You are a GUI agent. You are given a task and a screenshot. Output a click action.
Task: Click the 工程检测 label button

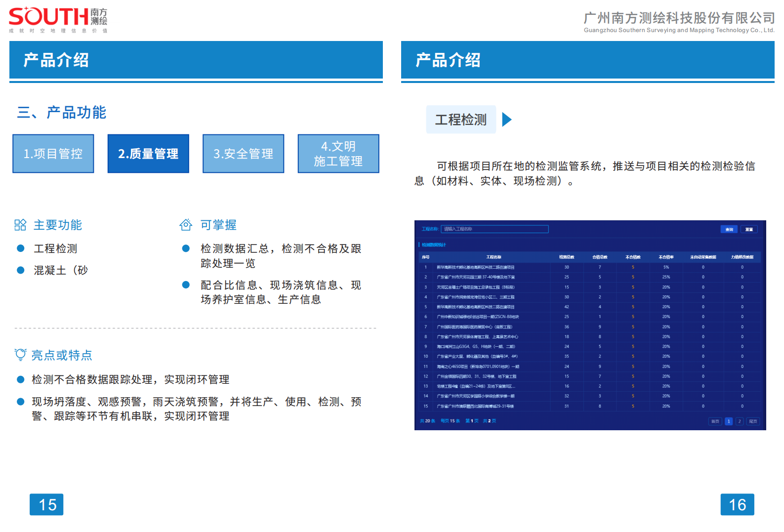(461, 120)
